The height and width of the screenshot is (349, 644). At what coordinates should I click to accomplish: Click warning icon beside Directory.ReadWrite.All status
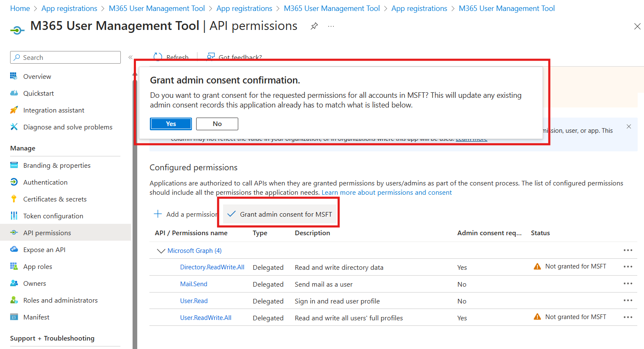tap(538, 266)
